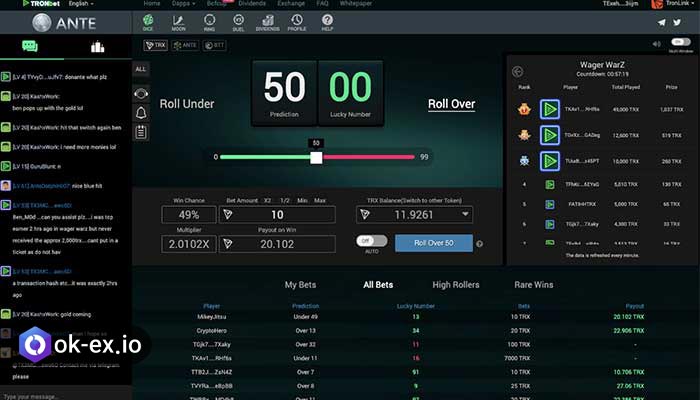This screenshot has height=400, width=700.
Task: Select Roll Over mode
Action: click(x=451, y=104)
